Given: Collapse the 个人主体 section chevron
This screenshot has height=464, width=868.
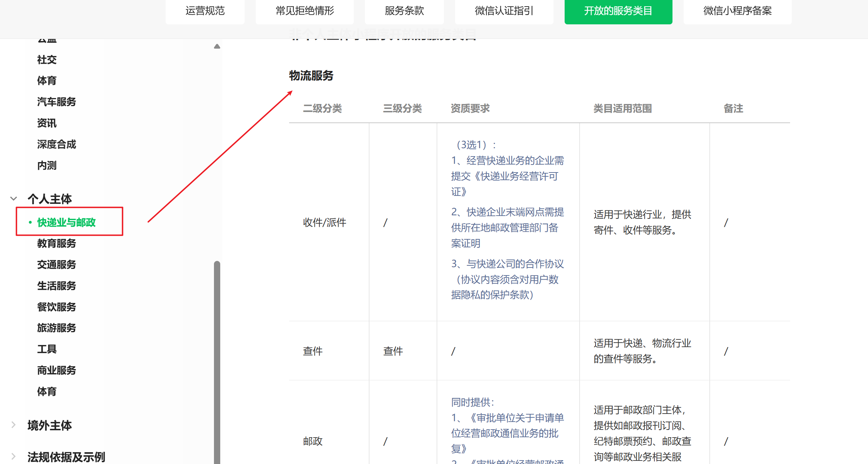Looking at the screenshot, I should coord(14,199).
